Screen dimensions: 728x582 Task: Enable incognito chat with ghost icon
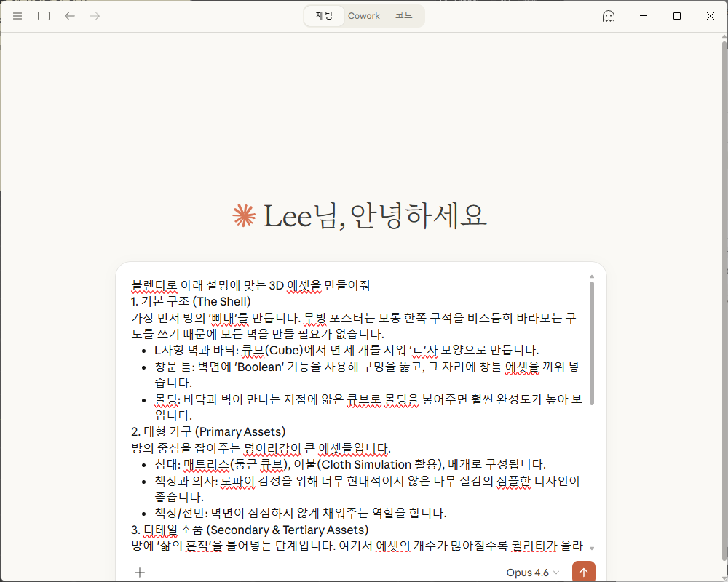coord(609,16)
